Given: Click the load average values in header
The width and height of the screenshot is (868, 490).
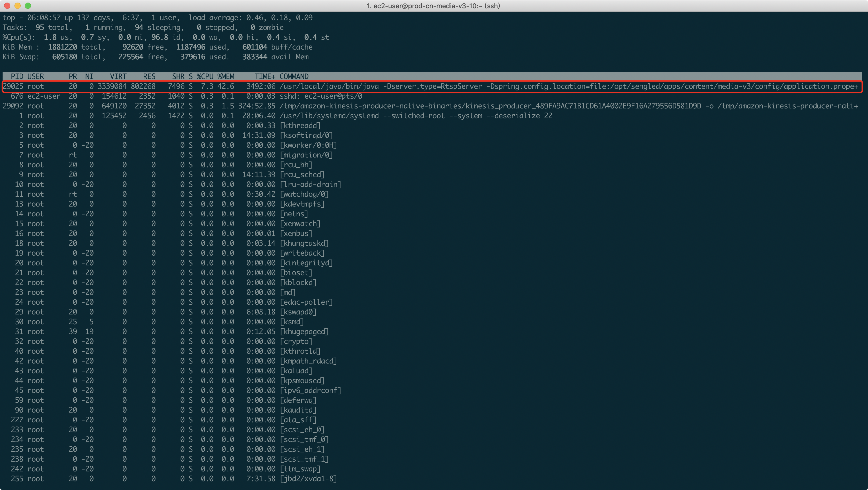Looking at the screenshot, I should click(279, 18).
